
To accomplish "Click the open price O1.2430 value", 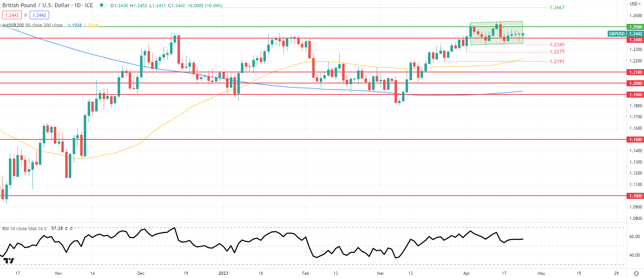I will [119, 6].
